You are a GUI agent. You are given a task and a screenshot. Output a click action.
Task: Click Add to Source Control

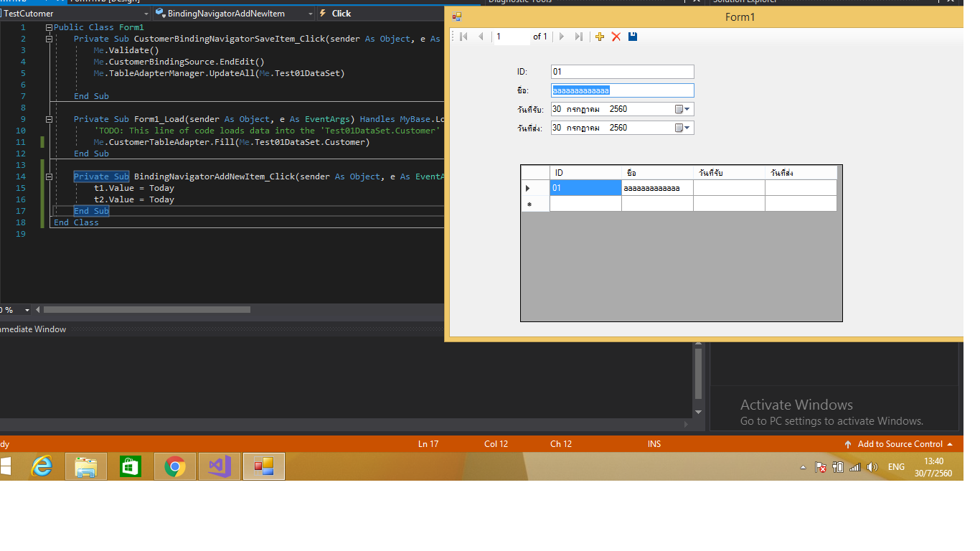click(899, 444)
